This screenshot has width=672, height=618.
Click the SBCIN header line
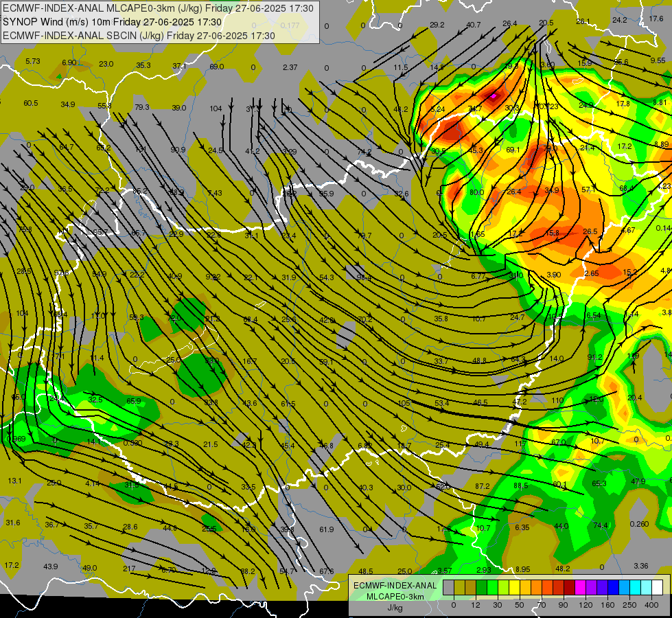tap(139, 36)
